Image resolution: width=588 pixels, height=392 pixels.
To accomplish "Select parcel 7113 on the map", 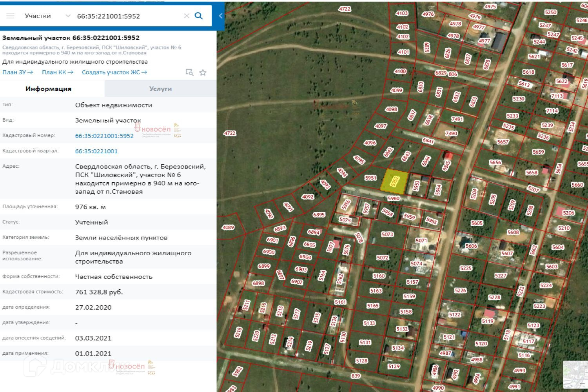I will [x=557, y=96].
